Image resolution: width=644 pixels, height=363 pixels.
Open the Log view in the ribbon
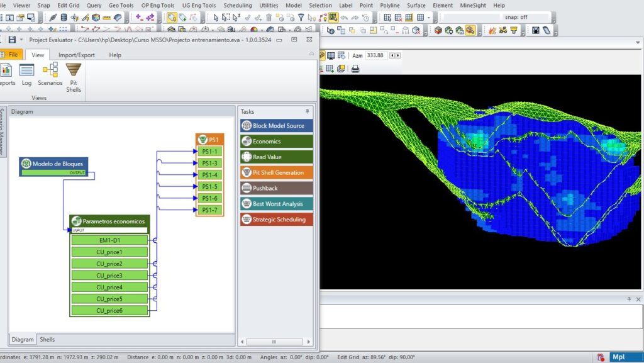26,75
